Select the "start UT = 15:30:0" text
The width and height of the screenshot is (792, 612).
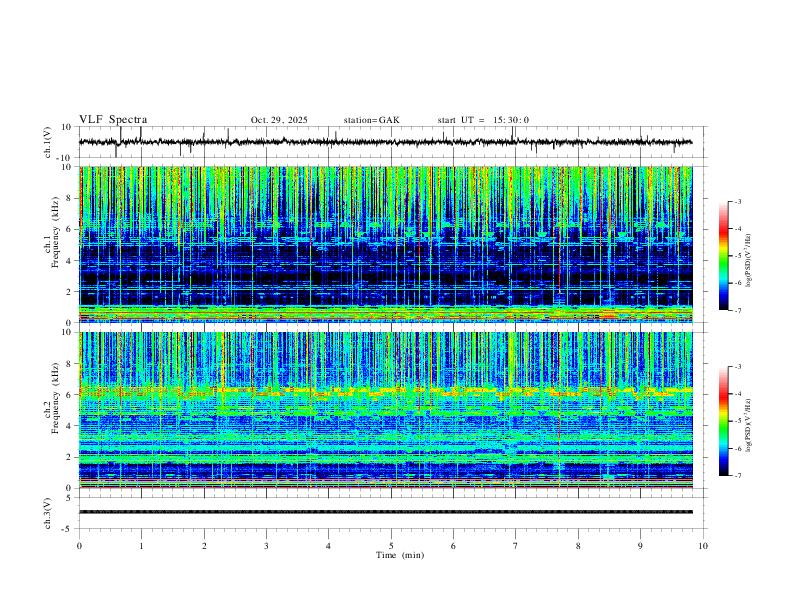[483, 120]
